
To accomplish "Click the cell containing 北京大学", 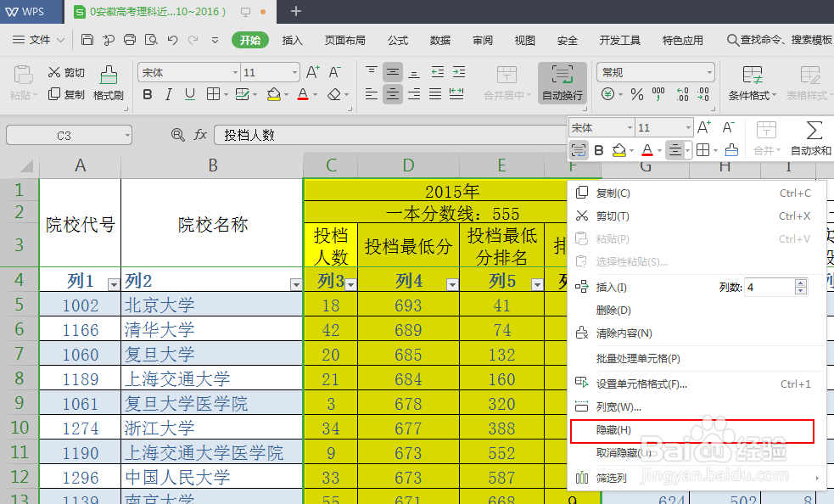I will [x=212, y=305].
